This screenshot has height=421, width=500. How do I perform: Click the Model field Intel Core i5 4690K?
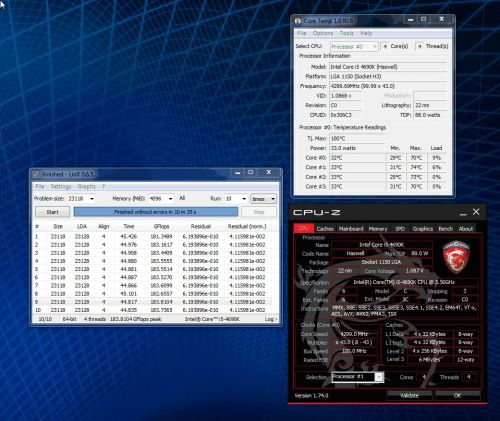[x=388, y=67]
